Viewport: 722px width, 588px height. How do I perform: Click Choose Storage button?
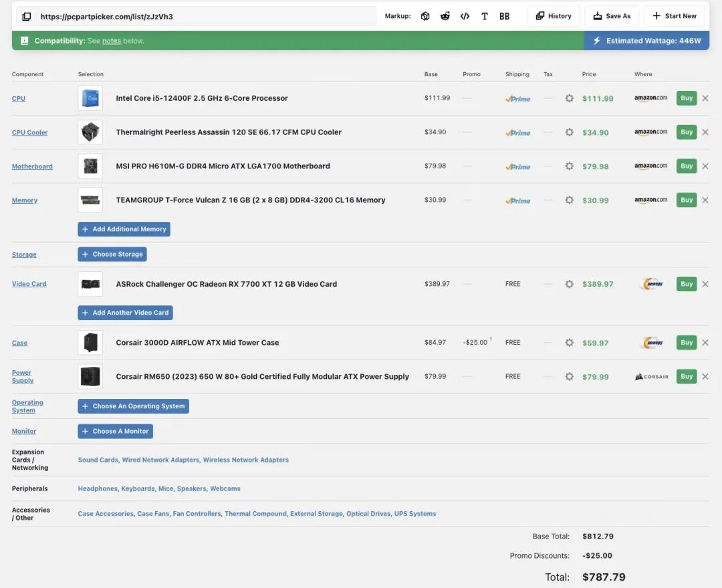tap(112, 255)
